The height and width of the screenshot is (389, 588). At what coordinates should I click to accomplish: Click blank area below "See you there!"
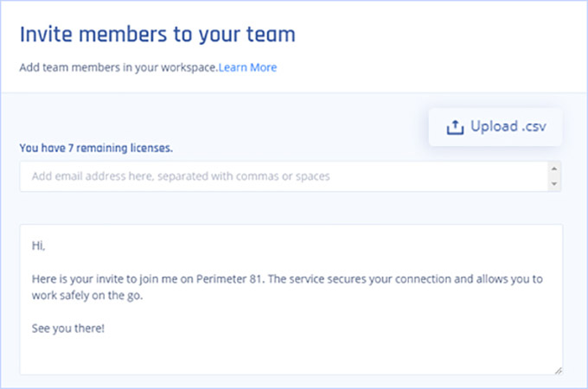[291, 354]
